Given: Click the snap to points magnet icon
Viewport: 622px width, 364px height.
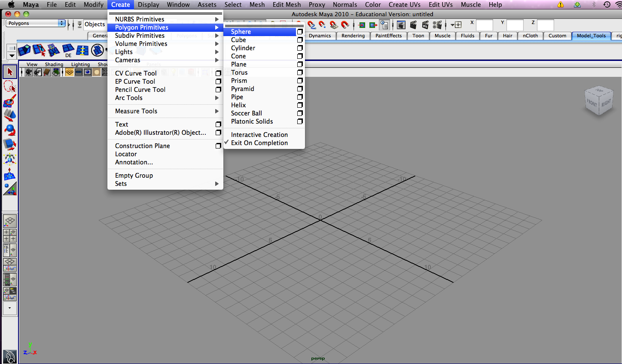Looking at the screenshot, I should (322, 25).
